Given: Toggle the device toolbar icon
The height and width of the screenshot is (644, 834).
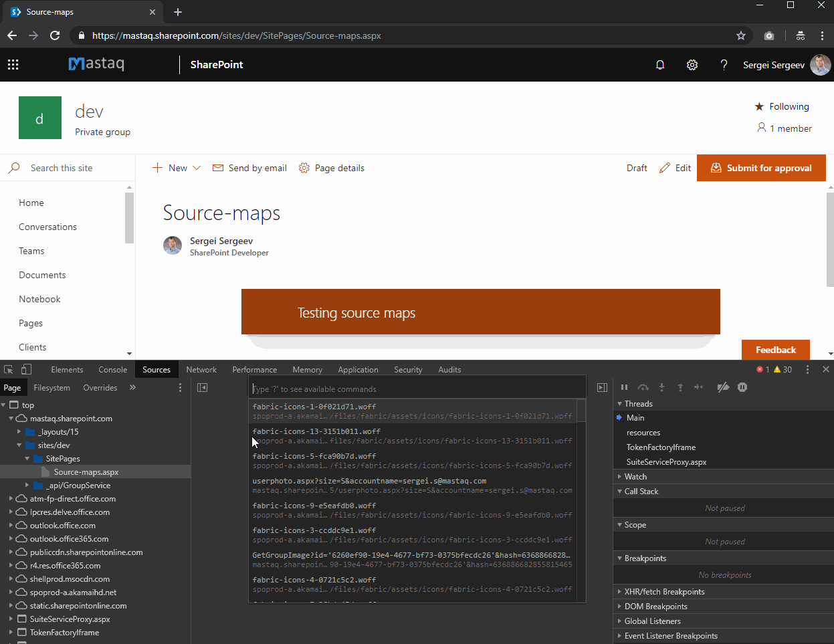Looking at the screenshot, I should click(26, 369).
